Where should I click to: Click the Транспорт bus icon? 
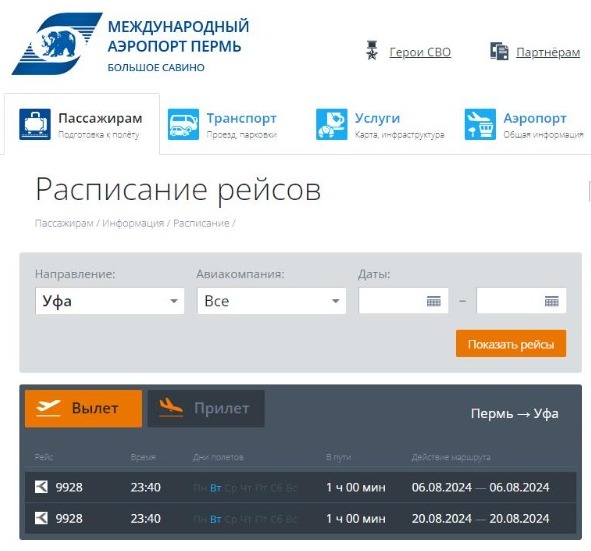coord(183,124)
